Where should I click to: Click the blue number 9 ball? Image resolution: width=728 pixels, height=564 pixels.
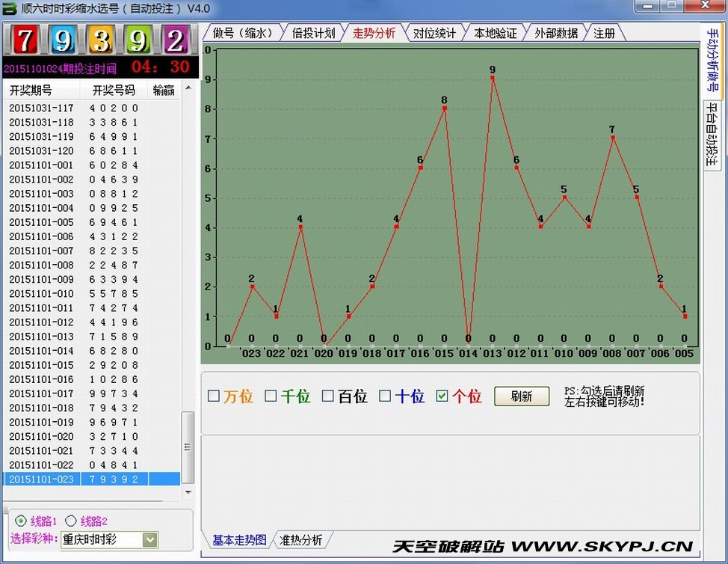click(x=64, y=40)
